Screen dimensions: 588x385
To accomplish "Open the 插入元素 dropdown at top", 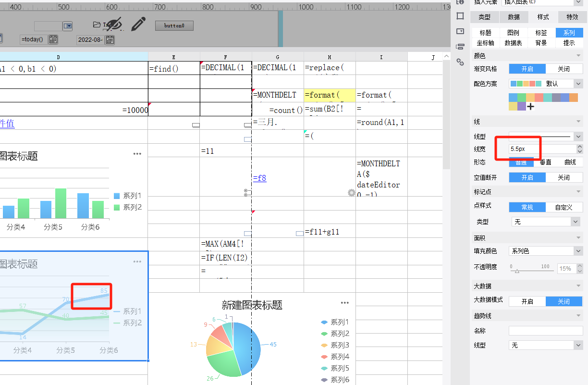I will pyautogui.click(x=542, y=2).
